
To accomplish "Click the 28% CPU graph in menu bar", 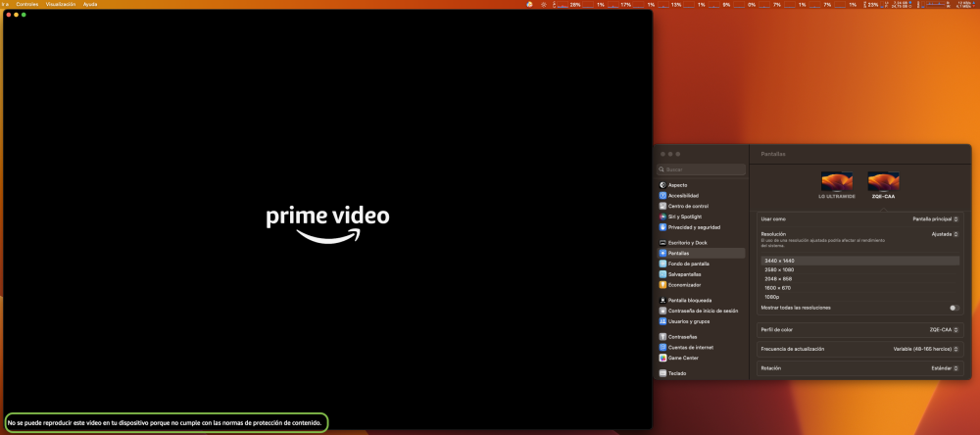I will tap(568, 4).
